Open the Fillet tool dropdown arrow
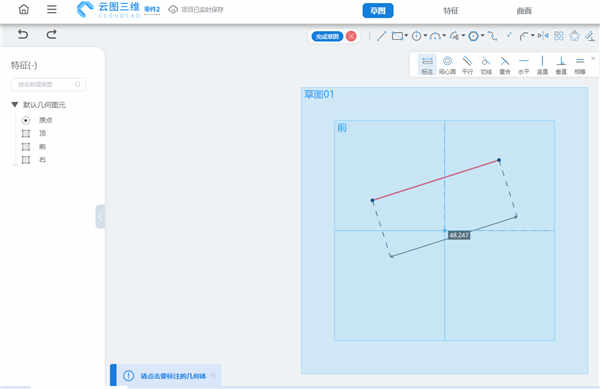Viewport: 600px width, 389px height. [x=533, y=36]
